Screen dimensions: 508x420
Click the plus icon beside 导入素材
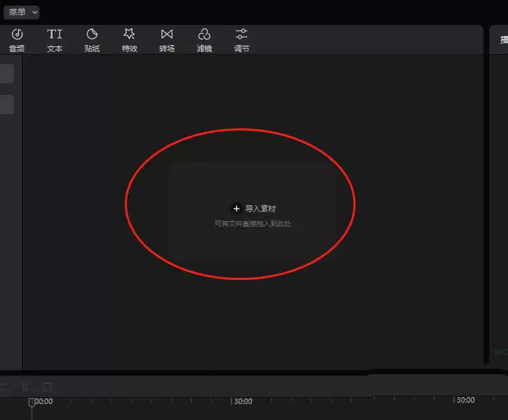click(x=236, y=208)
